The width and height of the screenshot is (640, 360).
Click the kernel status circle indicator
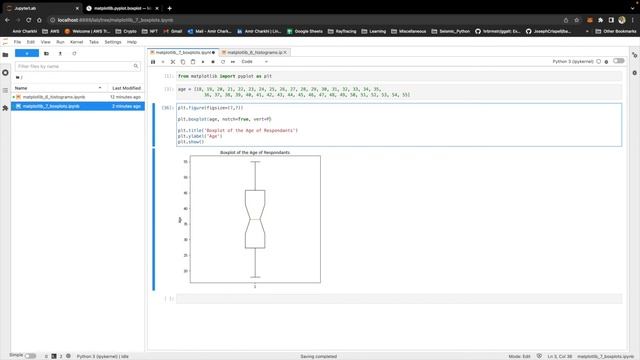coord(598,62)
